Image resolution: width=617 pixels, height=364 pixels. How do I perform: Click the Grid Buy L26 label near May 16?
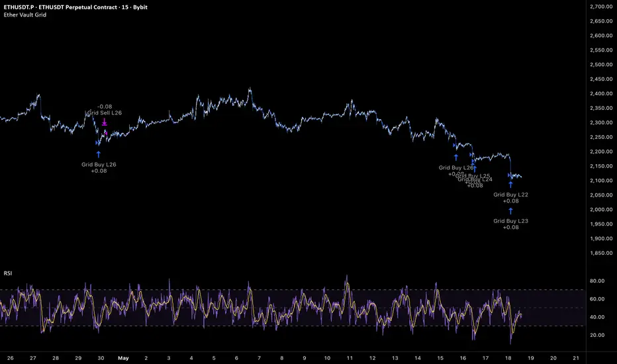coord(455,167)
